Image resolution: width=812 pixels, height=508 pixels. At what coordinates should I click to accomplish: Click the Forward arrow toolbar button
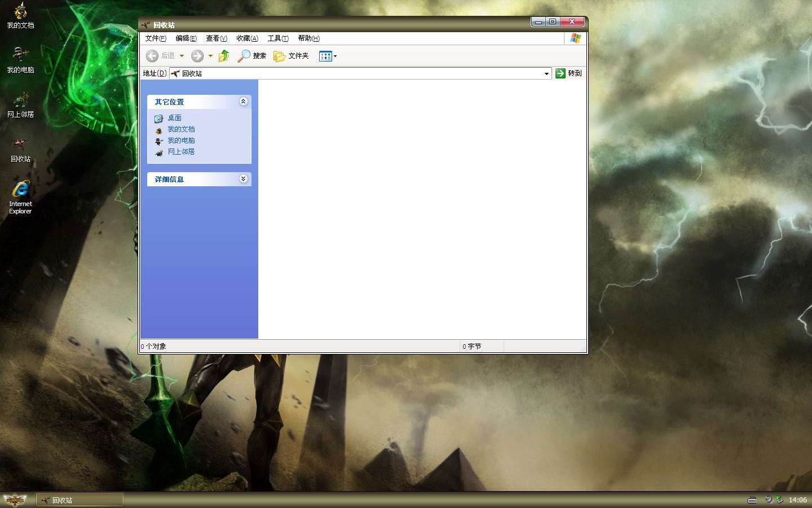(x=197, y=55)
